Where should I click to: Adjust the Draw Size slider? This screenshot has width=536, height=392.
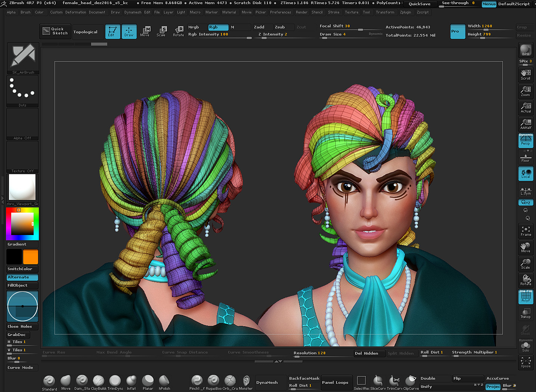(350, 34)
